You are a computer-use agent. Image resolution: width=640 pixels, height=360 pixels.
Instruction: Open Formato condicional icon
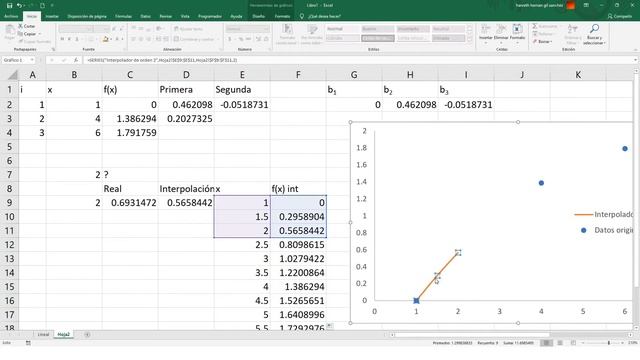[287, 29]
